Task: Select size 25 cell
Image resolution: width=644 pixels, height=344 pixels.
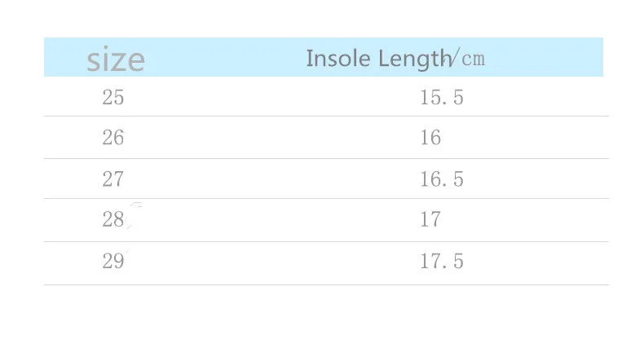Action: pyautogui.click(x=113, y=98)
